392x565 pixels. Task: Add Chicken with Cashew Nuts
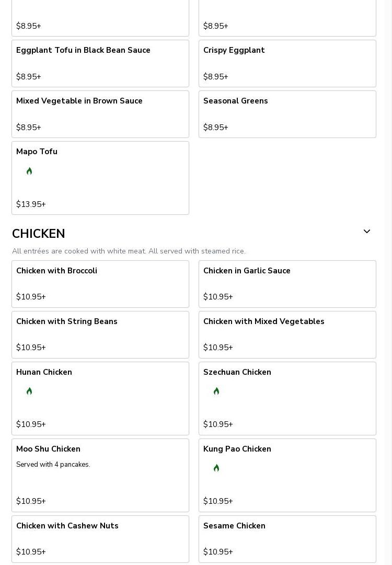(100, 539)
